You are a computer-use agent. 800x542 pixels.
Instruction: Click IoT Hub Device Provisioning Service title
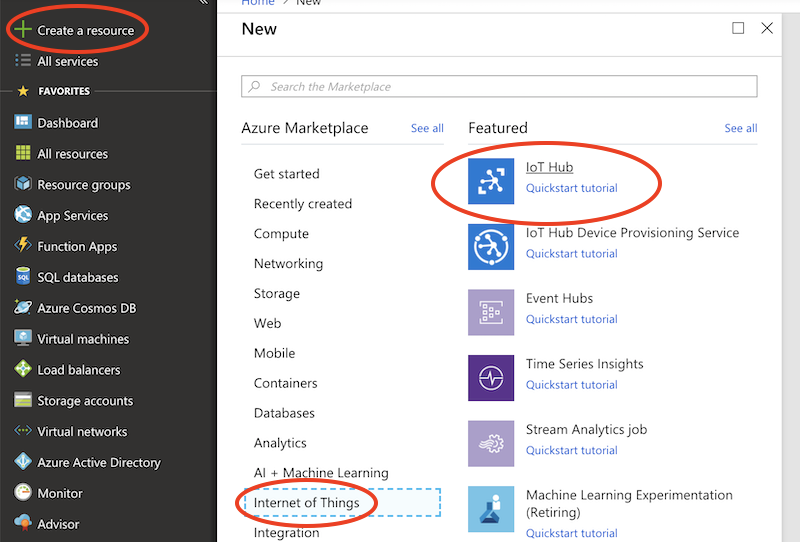[x=632, y=233]
